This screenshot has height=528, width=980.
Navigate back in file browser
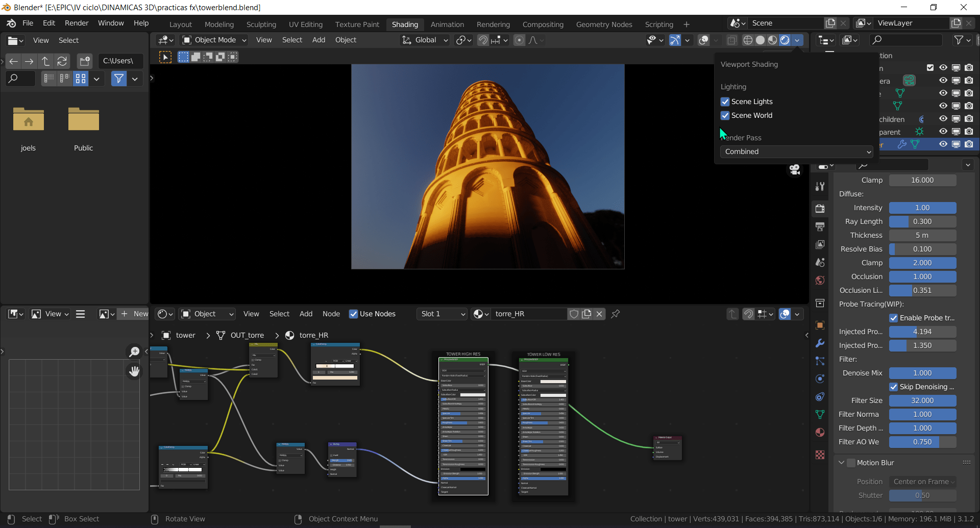14,61
